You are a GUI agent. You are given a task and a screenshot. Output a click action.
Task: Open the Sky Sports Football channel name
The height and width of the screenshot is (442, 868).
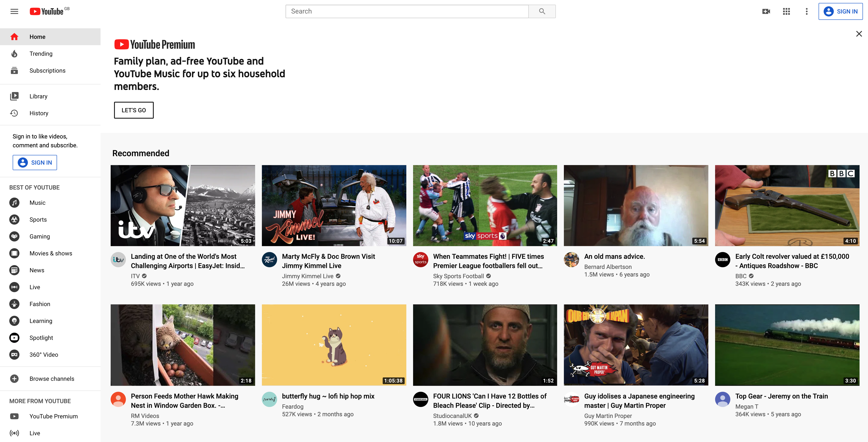click(458, 276)
